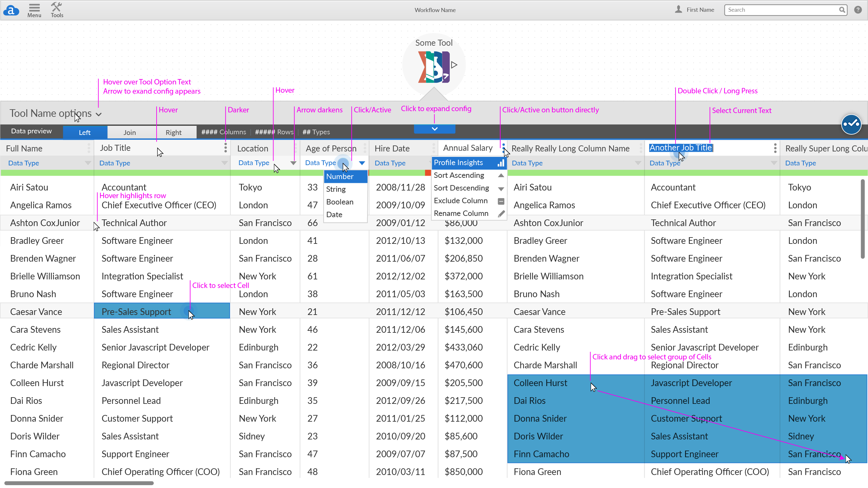Select Boolean in data type list
This screenshot has height=488, width=868.
340,202
